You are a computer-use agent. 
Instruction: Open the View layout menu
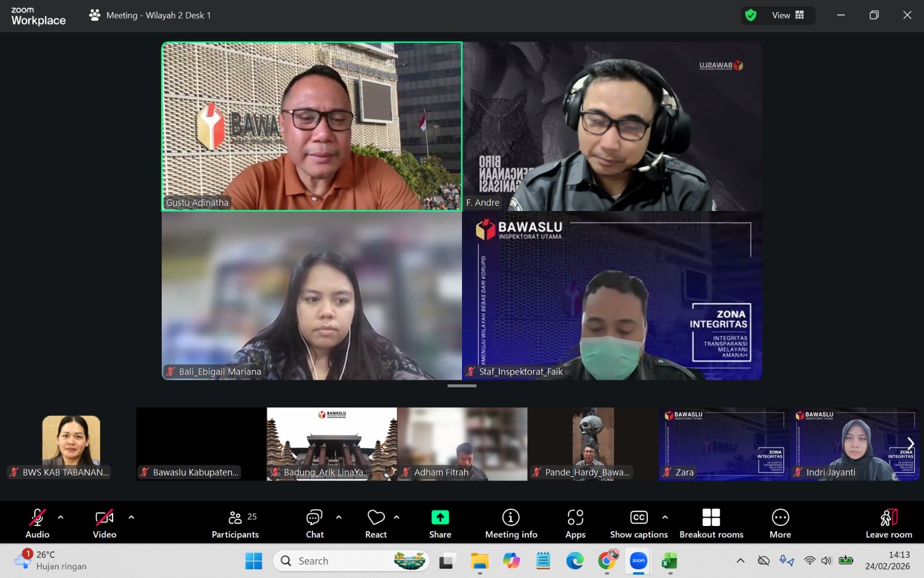[788, 16]
